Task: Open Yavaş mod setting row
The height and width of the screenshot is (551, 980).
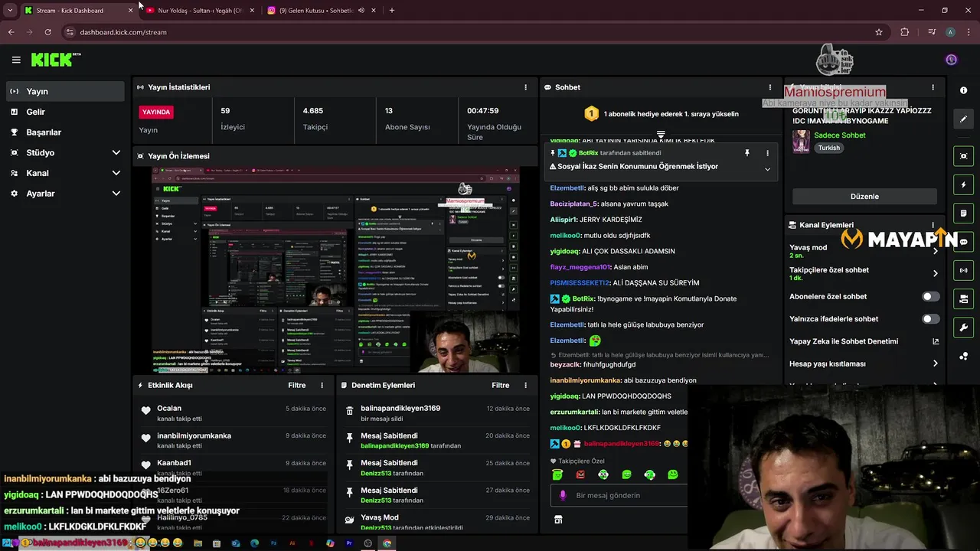Action: [x=864, y=250]
